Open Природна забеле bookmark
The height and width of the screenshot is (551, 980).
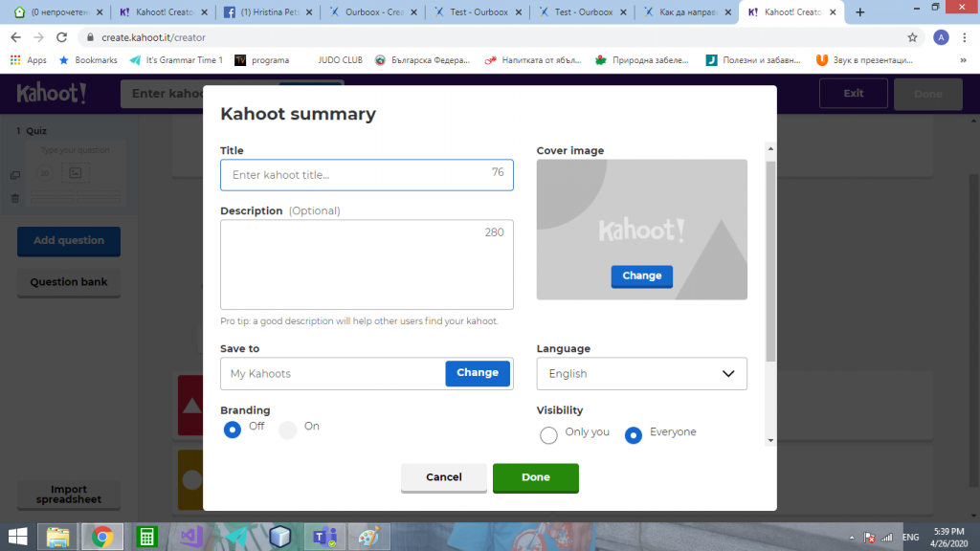click(642, 60)
